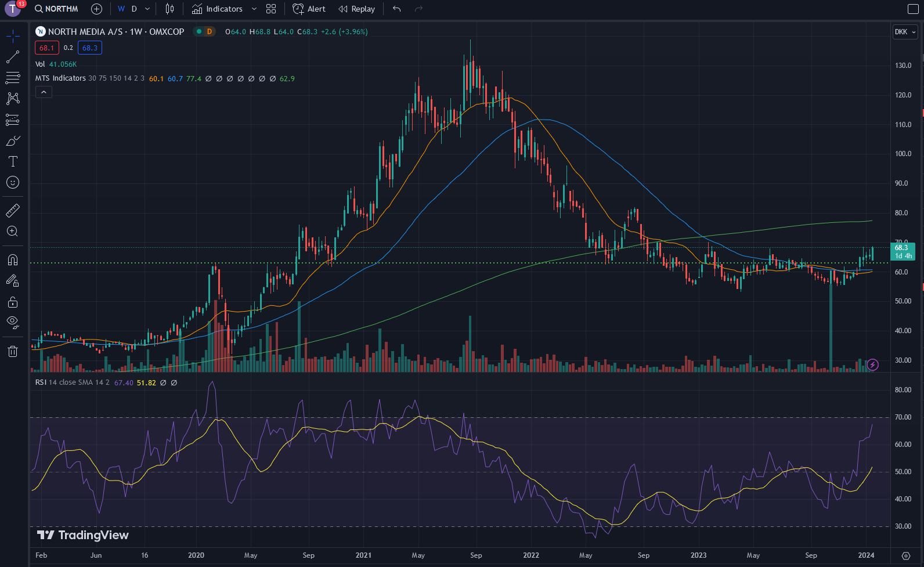Image resolution: width=924 pixels, height=567 pixels.
Task: Collapse the indicator legend with the chevron
Action: pos(44,92)
